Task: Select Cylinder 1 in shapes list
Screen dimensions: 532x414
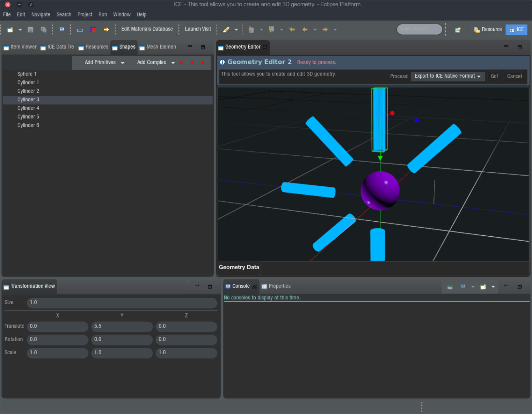Action: coord(108,83)
